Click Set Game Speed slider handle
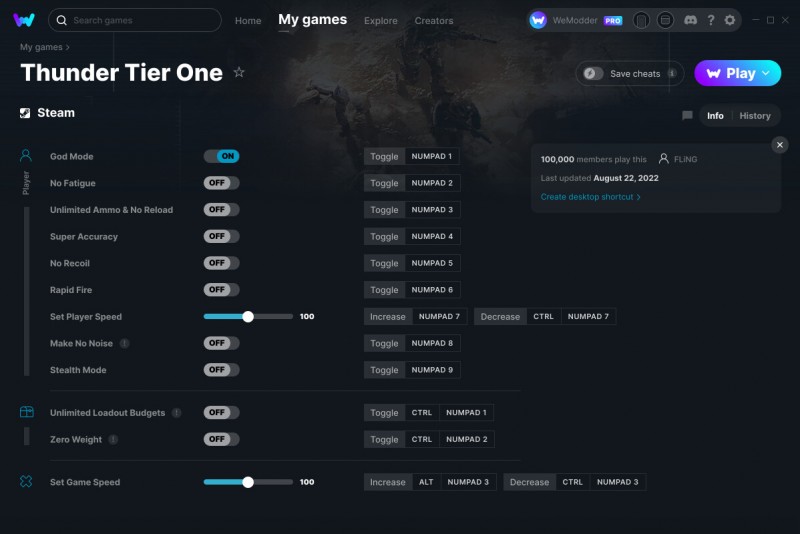Image resolution: width=800 pixels, height=534 pixels. pos(248,482)
